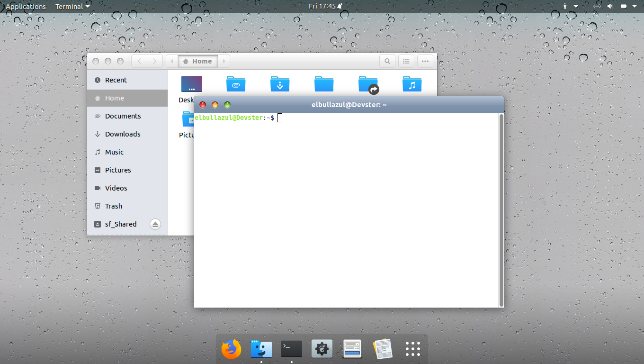Eject the sf_Shared volume
This screenshot has height=364, width=644.
point(155,224)
